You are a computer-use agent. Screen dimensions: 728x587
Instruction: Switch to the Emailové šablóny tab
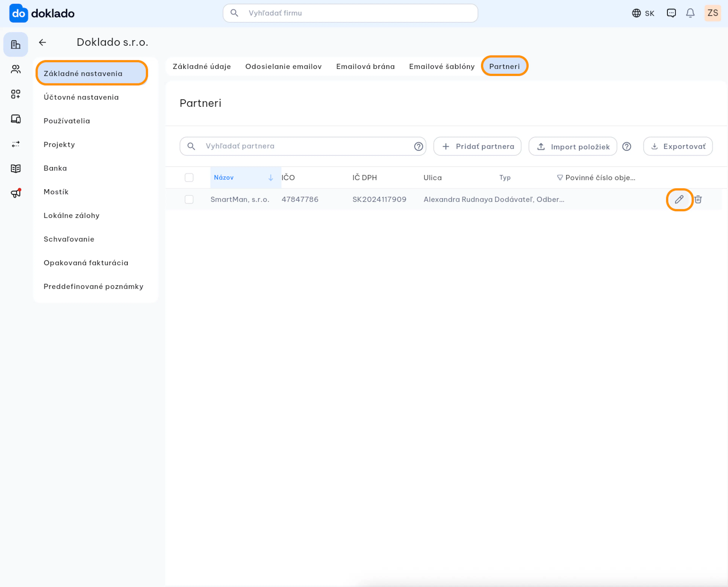click(442, 67)
